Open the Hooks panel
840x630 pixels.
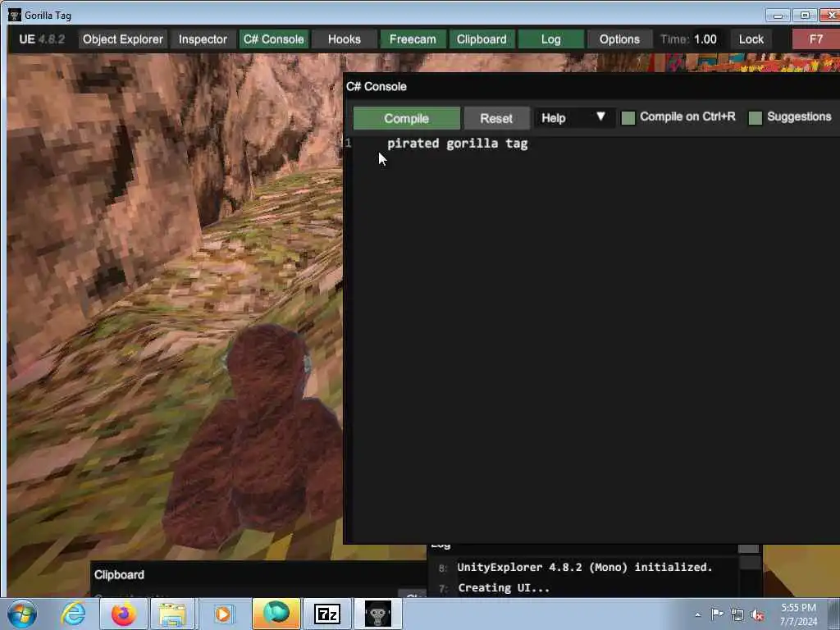click(344, 39)
